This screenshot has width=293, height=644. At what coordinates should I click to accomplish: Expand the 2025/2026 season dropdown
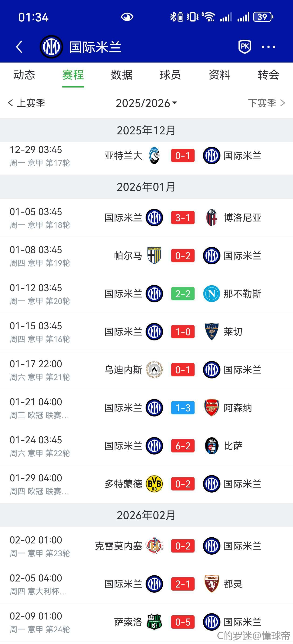(146, 103)
